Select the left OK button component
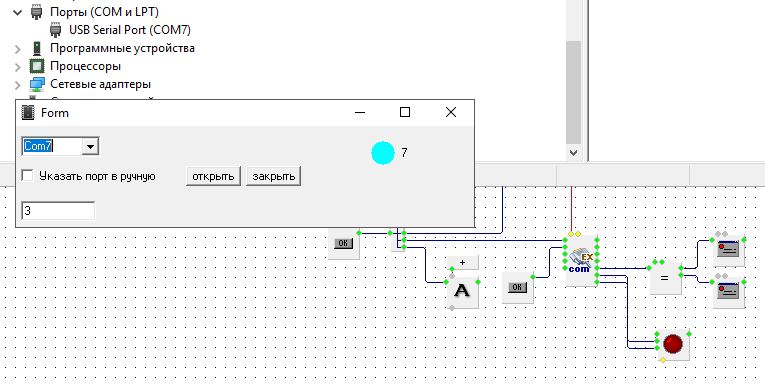 click(343, 243)
